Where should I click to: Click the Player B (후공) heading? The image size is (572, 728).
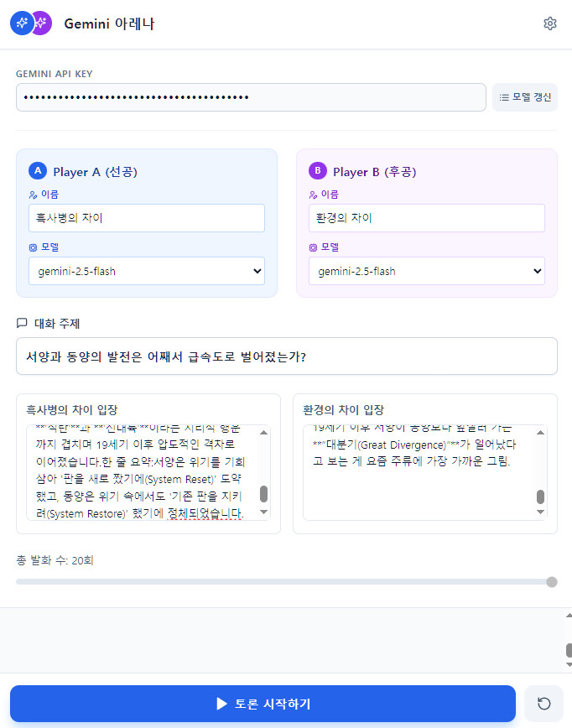coord(375,172)
